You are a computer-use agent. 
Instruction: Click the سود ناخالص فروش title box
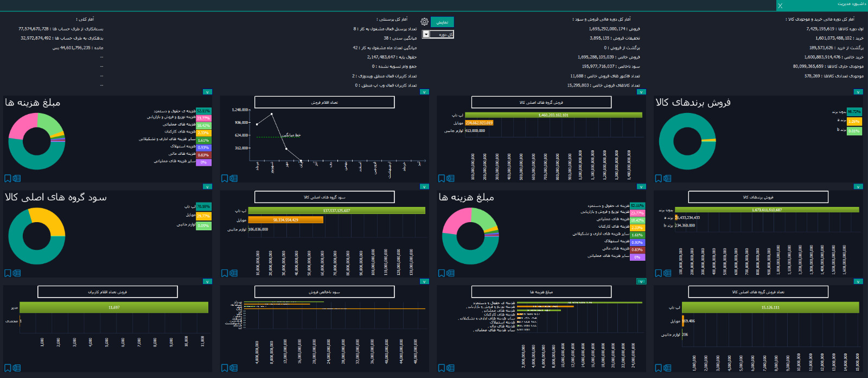(324, 292)
